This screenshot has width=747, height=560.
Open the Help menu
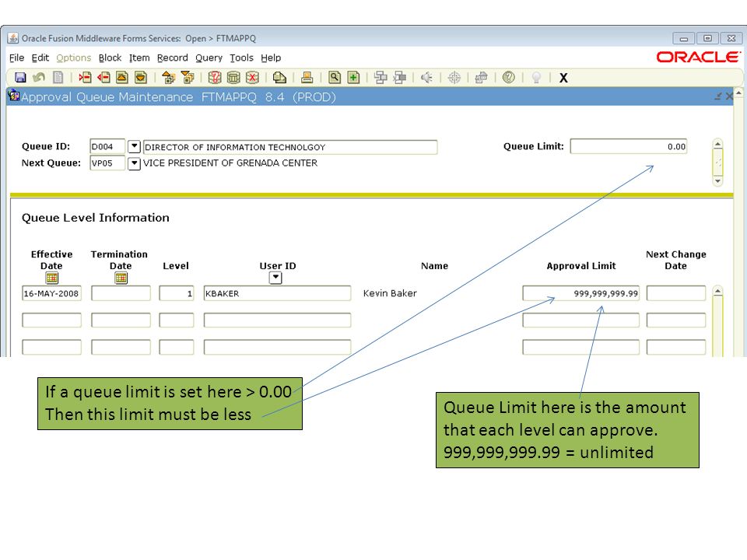(271, 58)
